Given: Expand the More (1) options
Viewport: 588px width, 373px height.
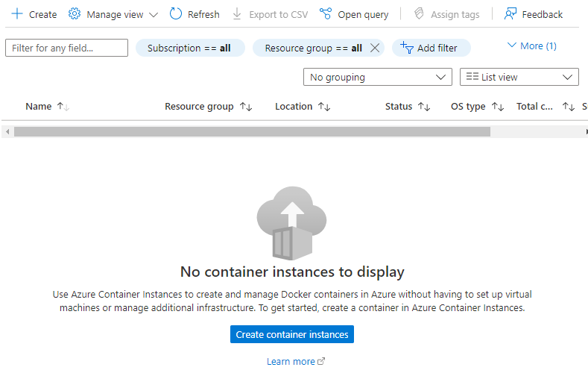Looking at the screenshot, I should pyautogui.click(x=531, y=46).
